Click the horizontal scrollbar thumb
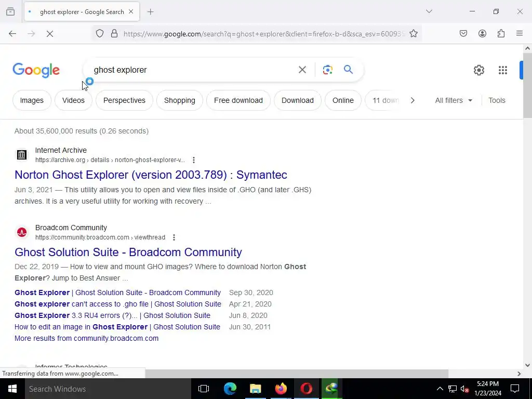Viewport: 532px width, 399px height. click(x=297, y=374)
